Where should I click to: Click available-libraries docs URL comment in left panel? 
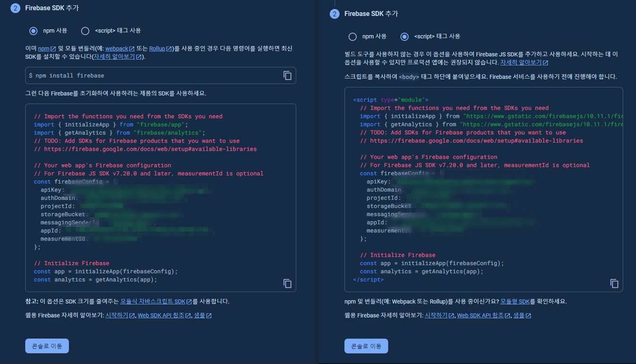tap(145, 149)
